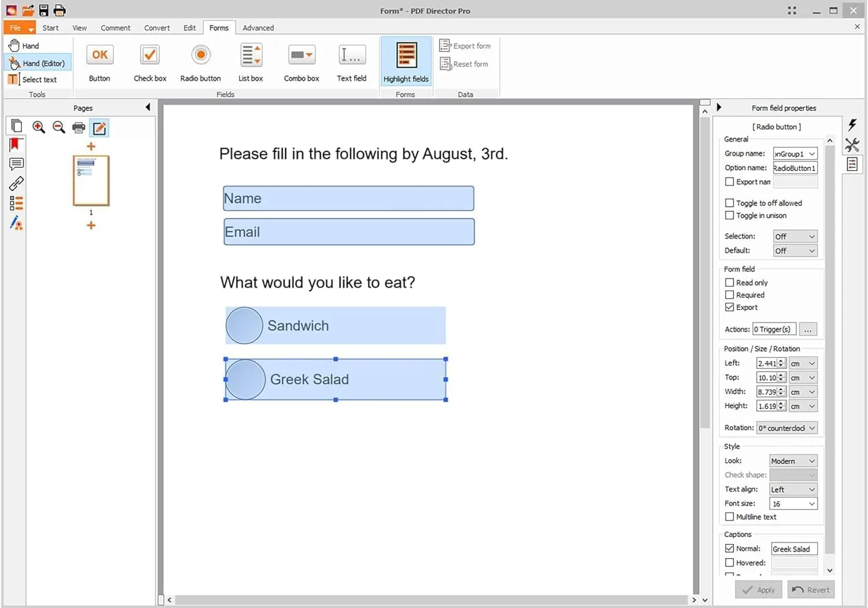The image size is (868, 608).
Task: Open the File menu
Action: (x=14, y=27)
